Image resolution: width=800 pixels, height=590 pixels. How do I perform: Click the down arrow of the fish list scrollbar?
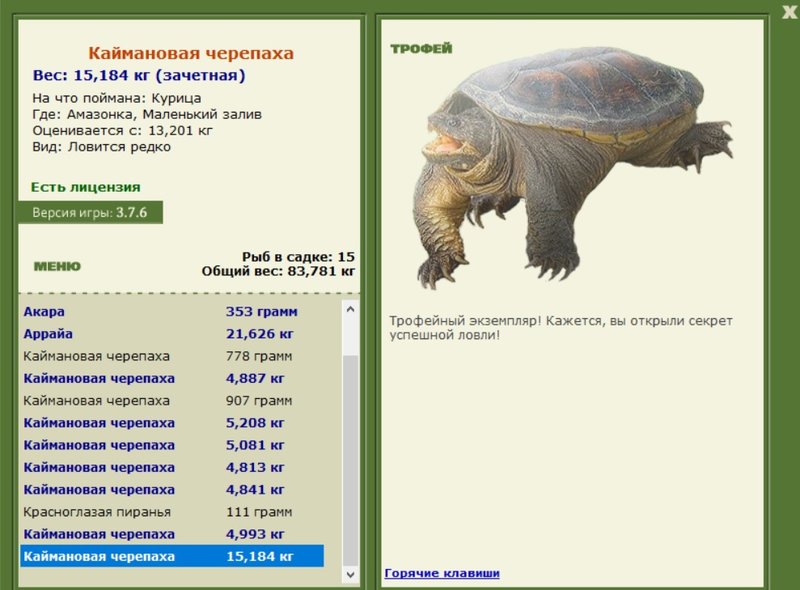351,575
